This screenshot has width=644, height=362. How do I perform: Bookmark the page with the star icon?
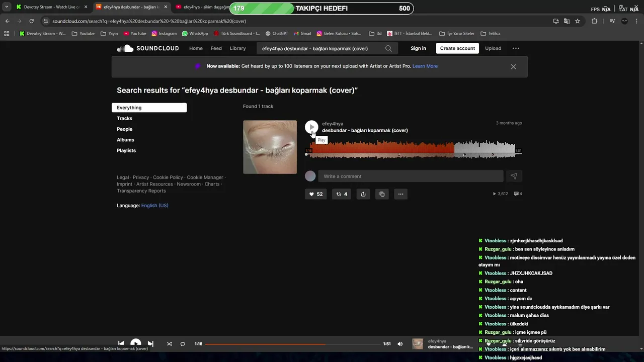(578, 21)
